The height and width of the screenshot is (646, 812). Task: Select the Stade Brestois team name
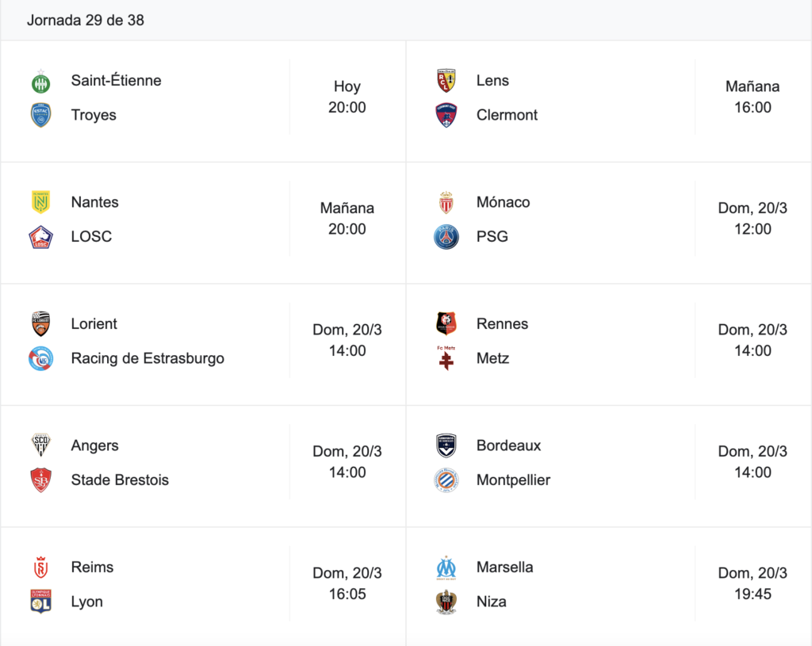(120, 480)
